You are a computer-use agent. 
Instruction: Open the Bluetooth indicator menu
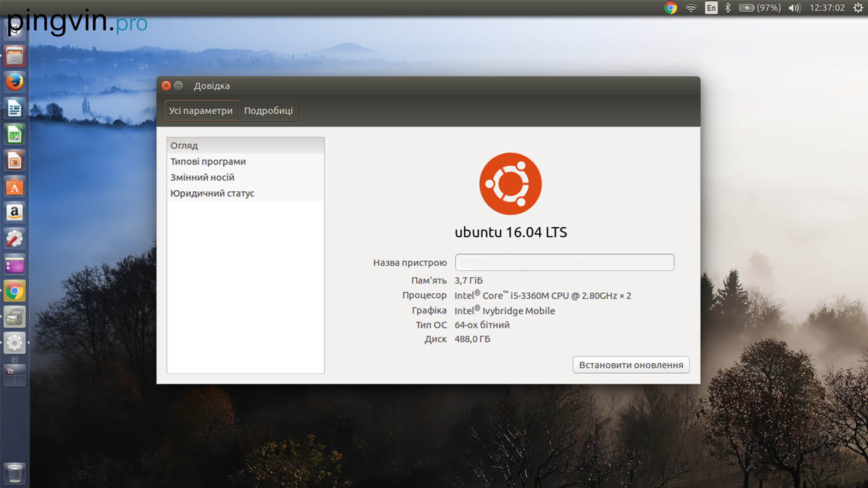tap(728, 8)
